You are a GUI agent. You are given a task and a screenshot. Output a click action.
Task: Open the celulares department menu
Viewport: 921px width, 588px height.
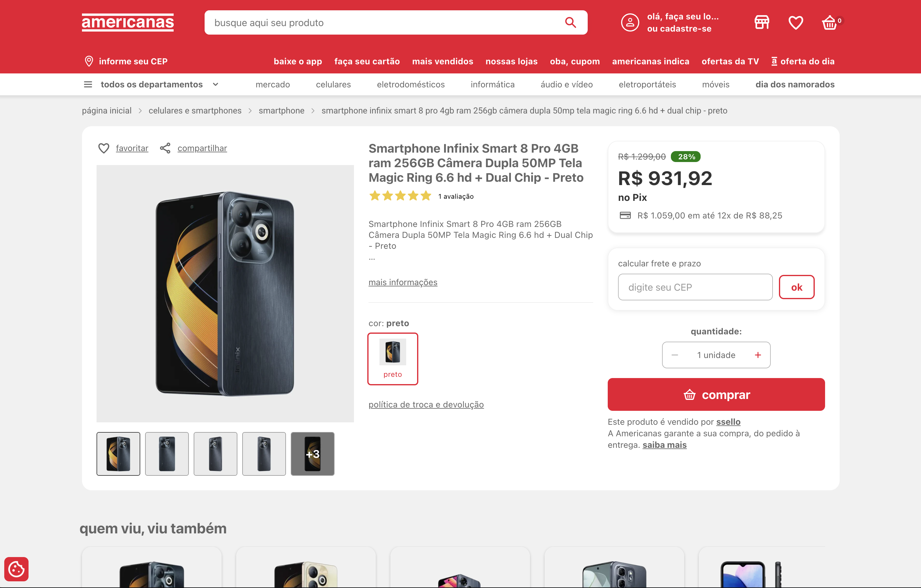pyautogui.click(x=333, y=84)
